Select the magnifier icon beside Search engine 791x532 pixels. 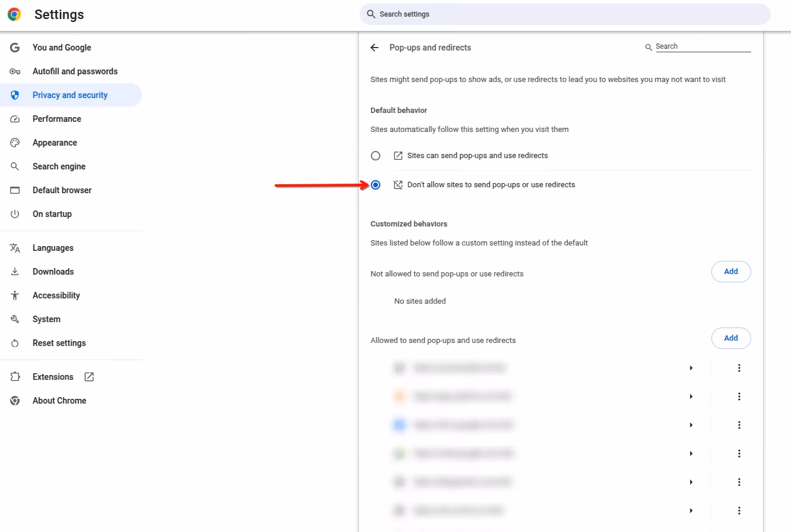coord(15,166)
